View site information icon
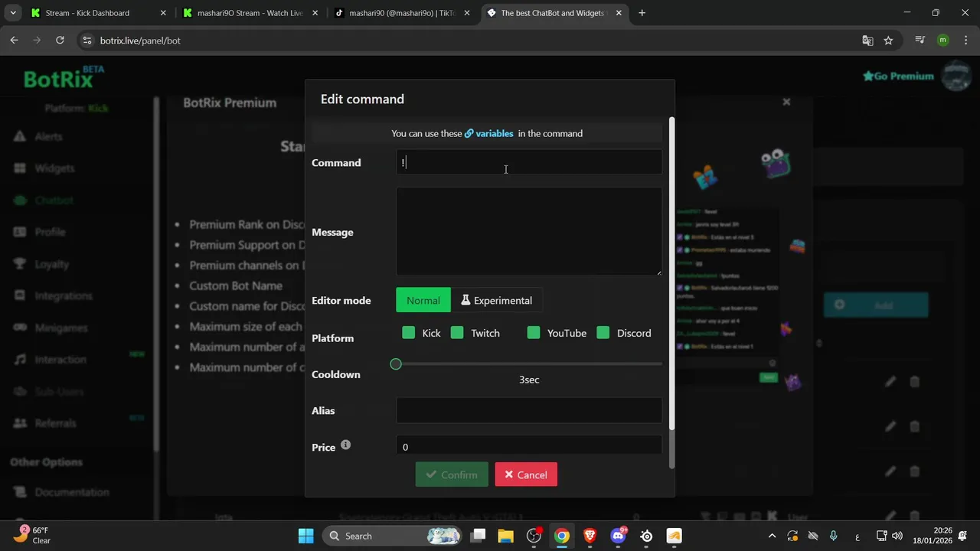 coord(87,41)
